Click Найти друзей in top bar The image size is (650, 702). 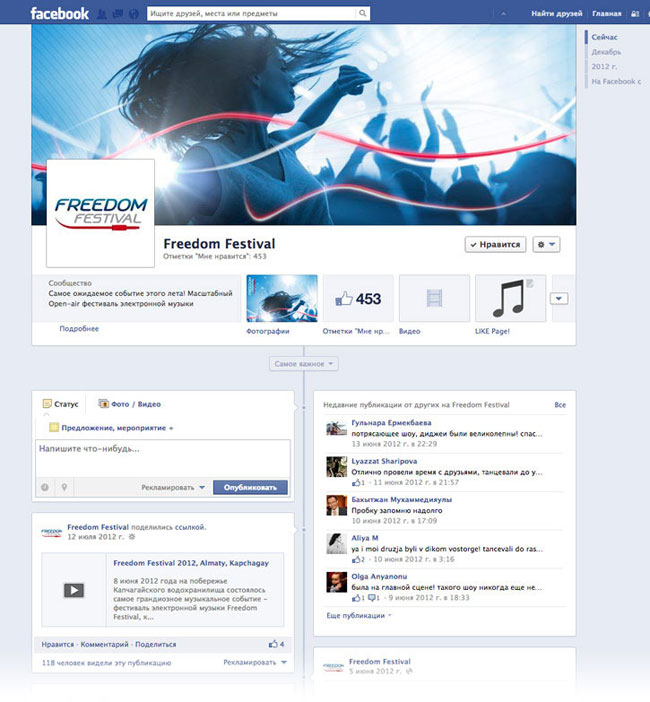pyautogui.click(x=557, y=13)
